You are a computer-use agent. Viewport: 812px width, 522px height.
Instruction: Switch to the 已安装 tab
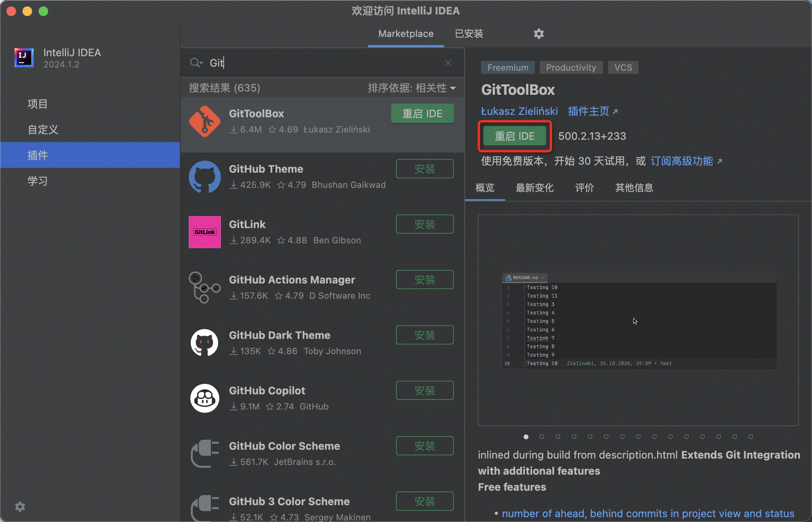tap(469, 34)
